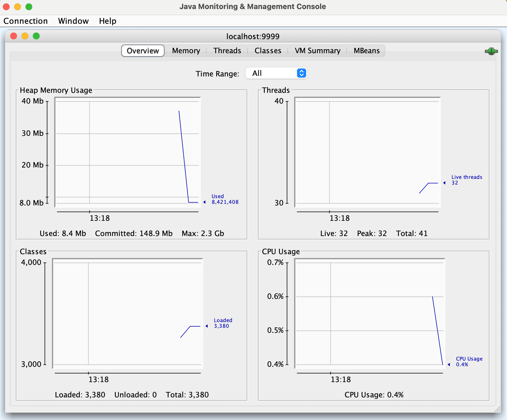
Task: Select the Overview tab
Action: tap(143, 51)
